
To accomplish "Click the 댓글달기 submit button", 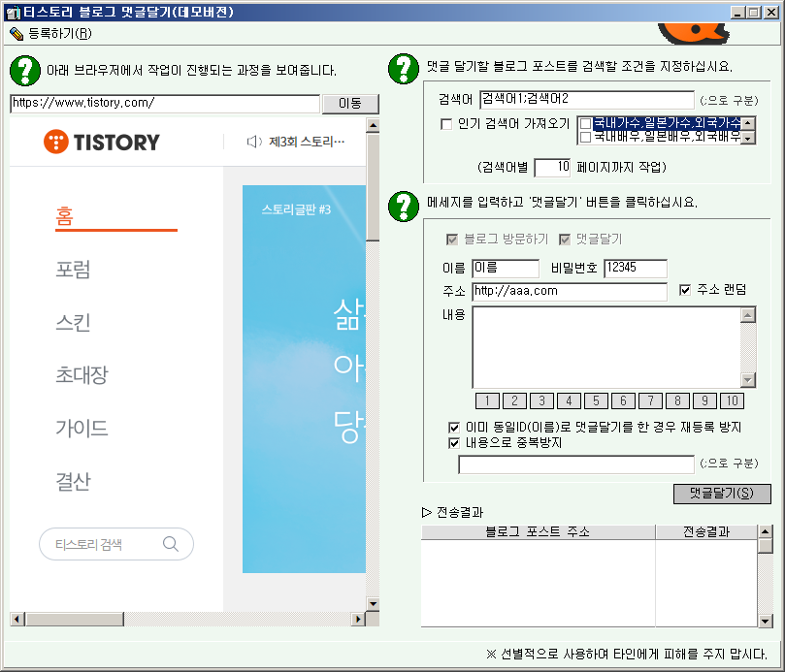I will click(721, 494).
